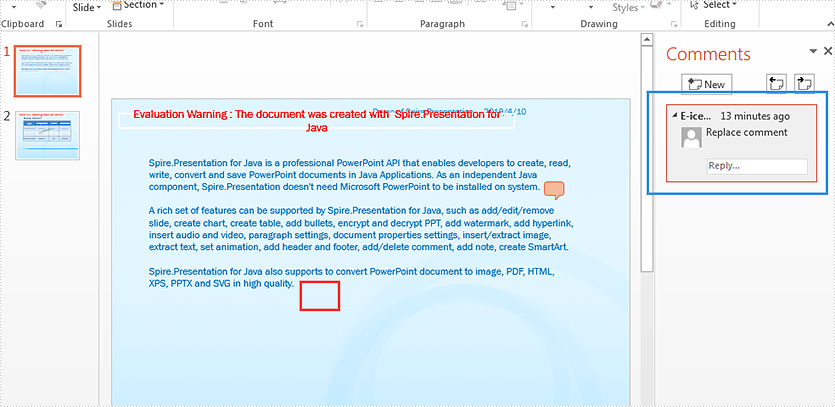
Task: Click the scroll up arrow of slide area
Action: pyautogui.click(x=646, y=41)
